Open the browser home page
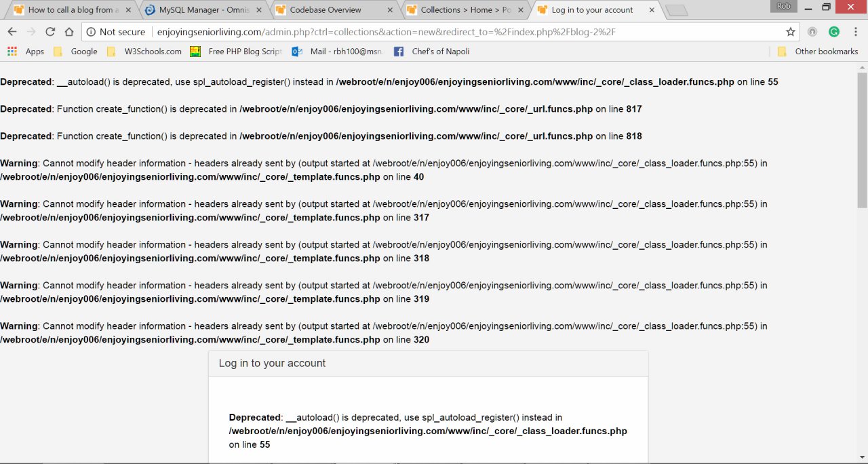Viewport: 868px width, 464px height. 69,32
